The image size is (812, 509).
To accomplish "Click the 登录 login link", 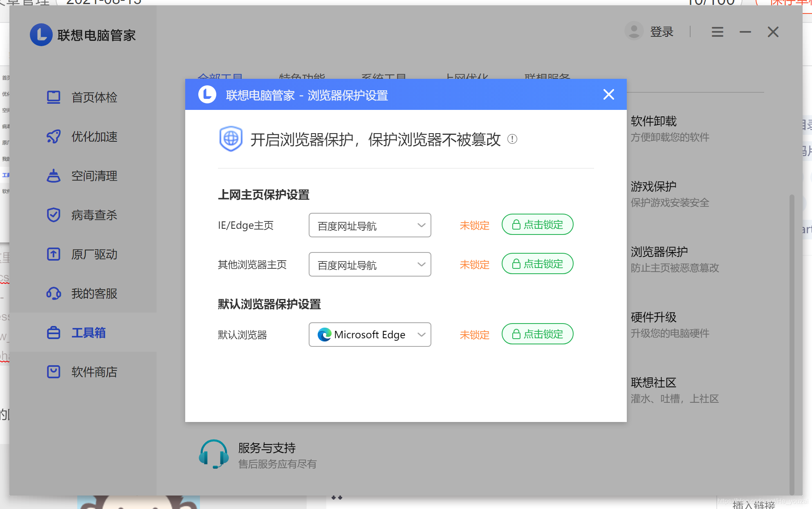I will [662, 31].
